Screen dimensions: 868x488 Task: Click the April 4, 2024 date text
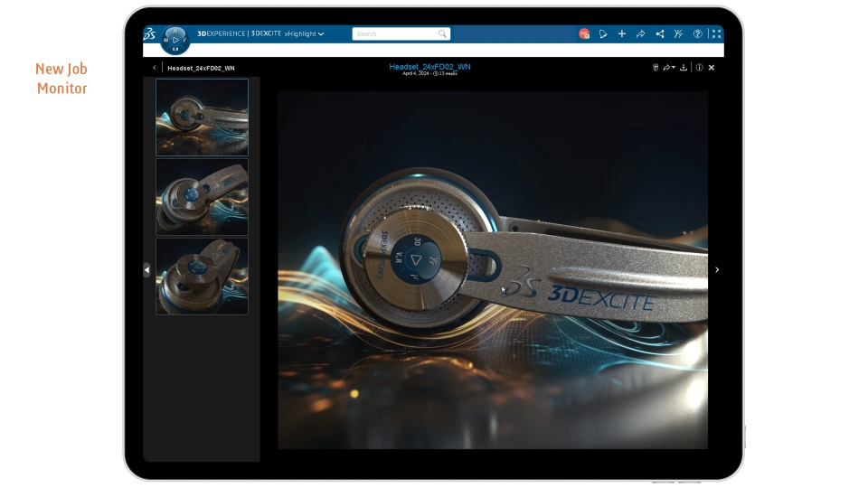(x=416, y=73)
